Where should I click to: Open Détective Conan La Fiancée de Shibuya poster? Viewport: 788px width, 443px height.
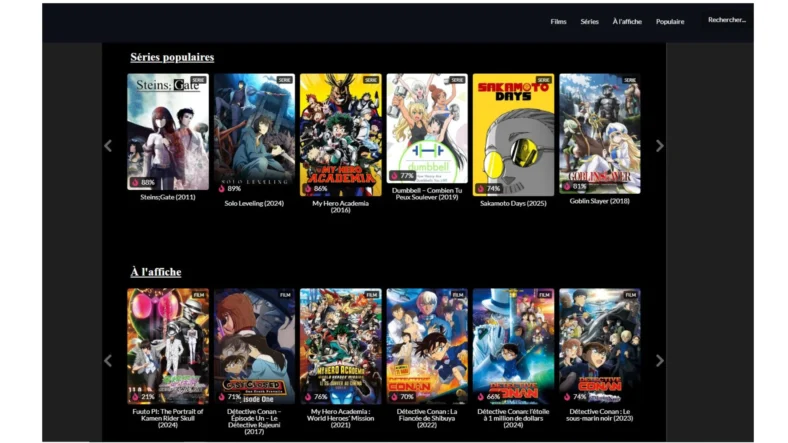(427, 345)
